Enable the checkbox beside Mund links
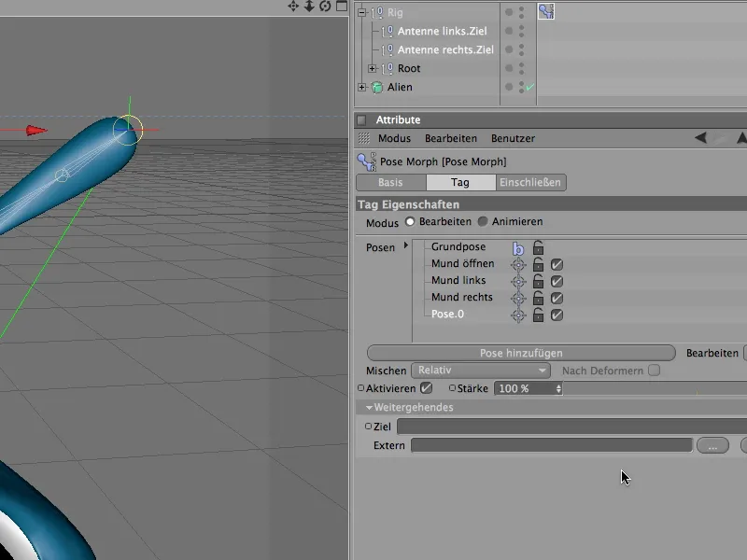Screen dimensions: 747x560 click(x=557, y=281)
